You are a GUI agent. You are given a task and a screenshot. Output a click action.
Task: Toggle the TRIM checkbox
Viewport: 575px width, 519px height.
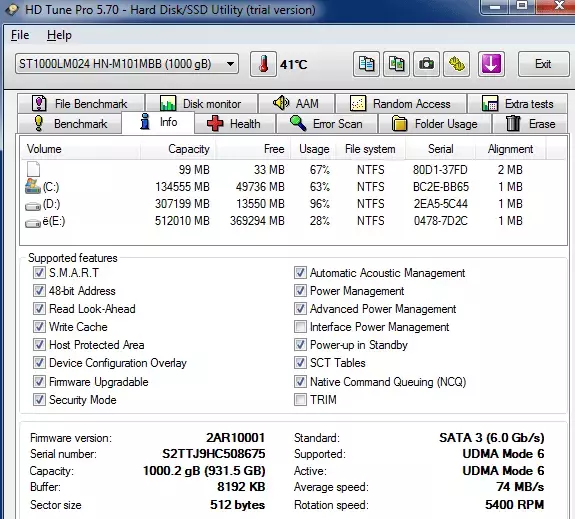300,399
